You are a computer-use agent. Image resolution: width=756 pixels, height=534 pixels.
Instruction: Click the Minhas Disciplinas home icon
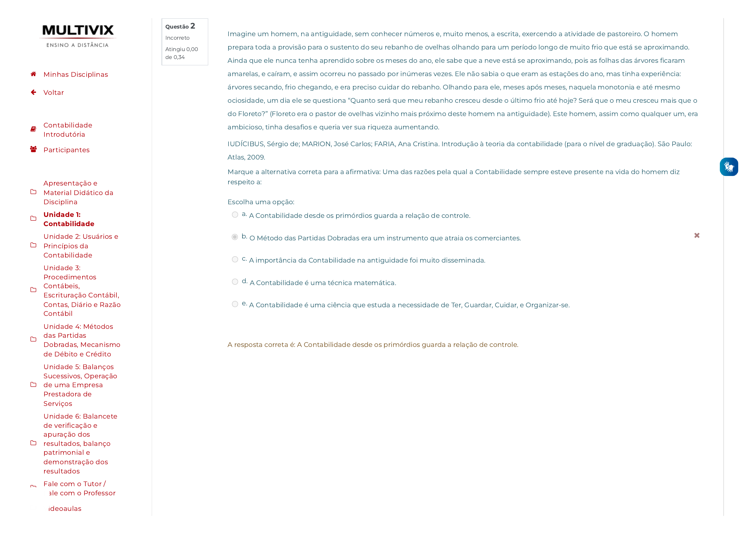pos(33,73)
